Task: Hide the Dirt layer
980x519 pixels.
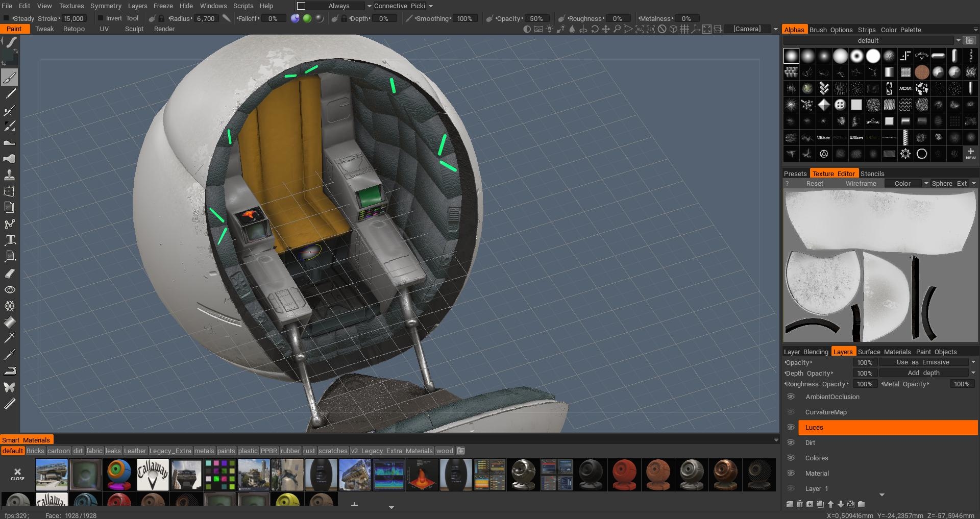Action: [x=791, y=443]
